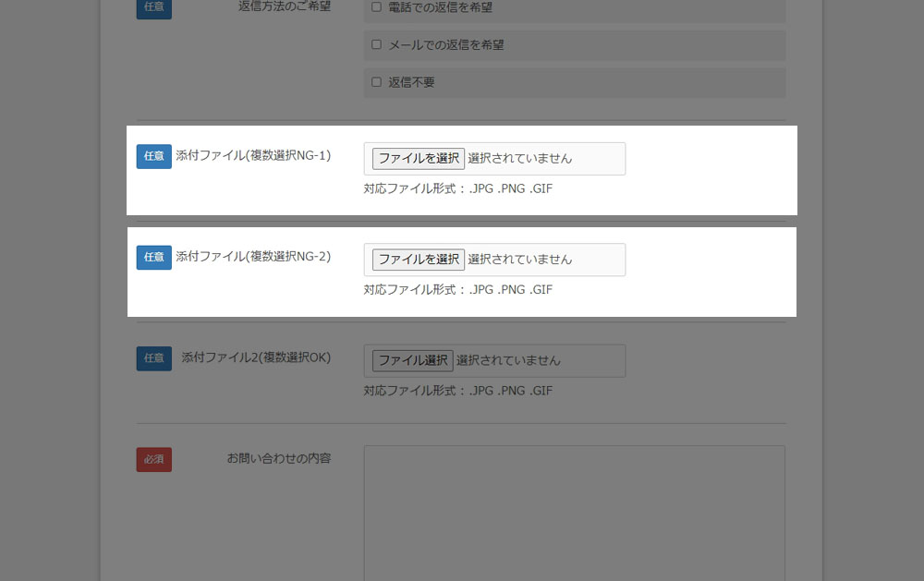Click the 任意 badge beside 返信方法のご希望
The width and height of the screenshot is (924, 581).
(x=153, y=8)
